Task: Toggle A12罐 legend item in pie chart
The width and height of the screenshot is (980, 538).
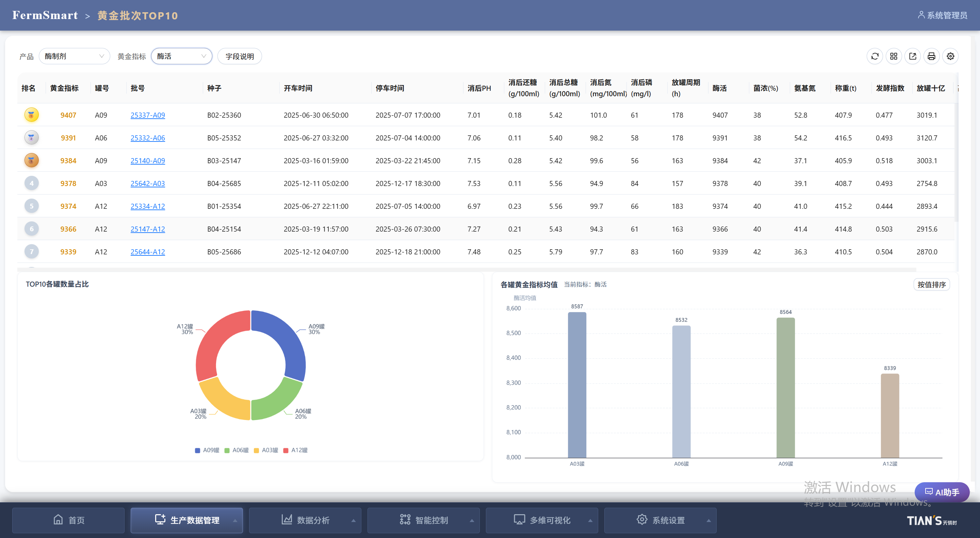Action: (x=295, y=450)
